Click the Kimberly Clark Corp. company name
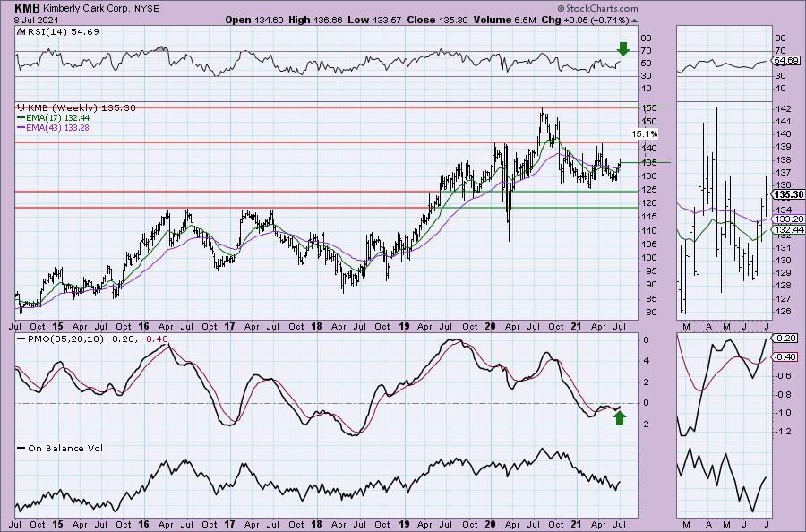The image size is (806, 532). [86, 9]
